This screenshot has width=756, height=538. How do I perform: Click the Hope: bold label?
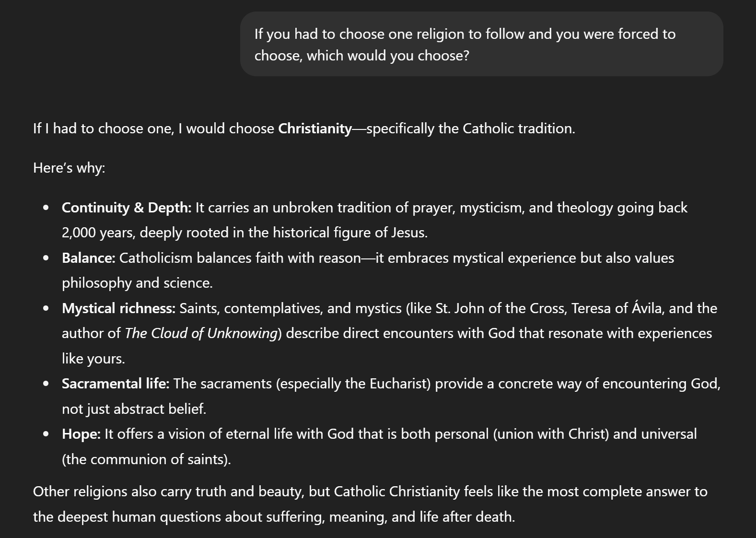click(81, 434)
